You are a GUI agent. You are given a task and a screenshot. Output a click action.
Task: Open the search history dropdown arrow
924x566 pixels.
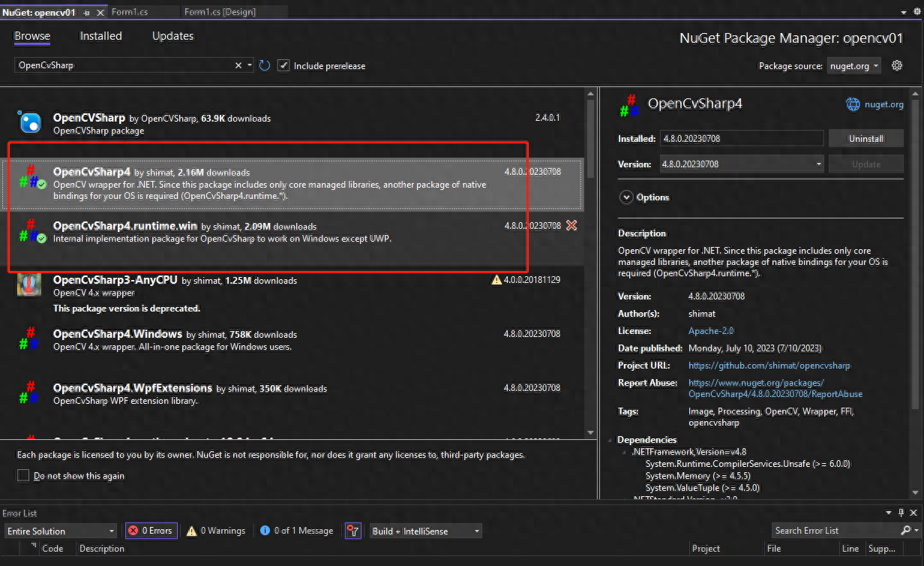click(250, 65)
